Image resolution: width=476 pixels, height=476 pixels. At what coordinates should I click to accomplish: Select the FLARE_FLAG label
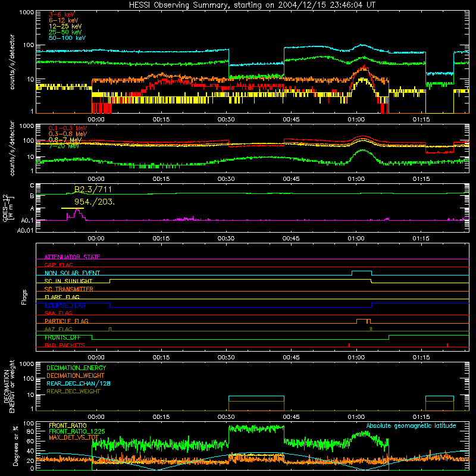click(62, 297)
